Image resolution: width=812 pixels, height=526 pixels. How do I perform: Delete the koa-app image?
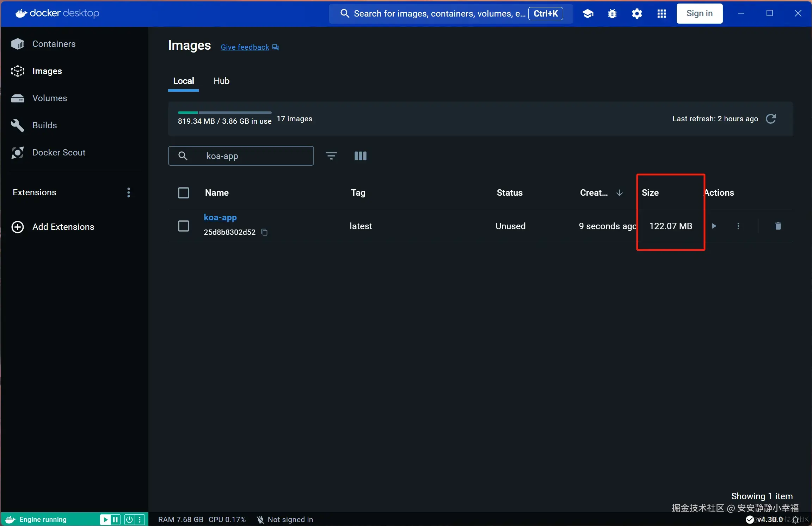click(778, 226)
